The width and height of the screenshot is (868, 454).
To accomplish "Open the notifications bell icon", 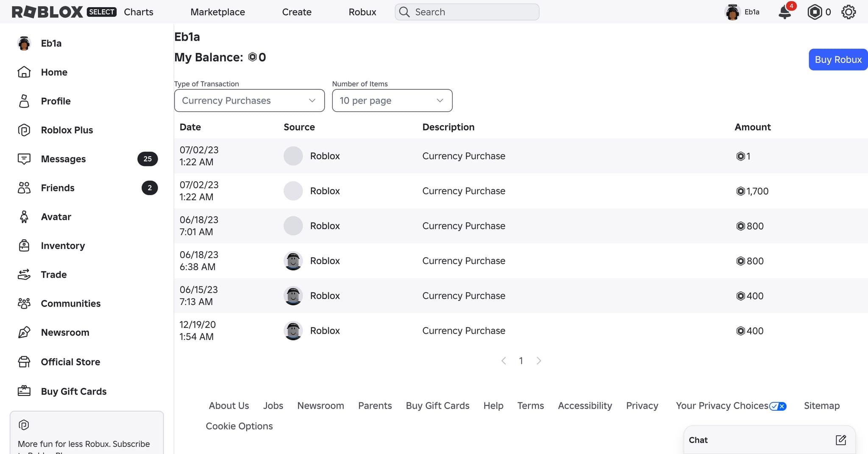I will 785,12.
